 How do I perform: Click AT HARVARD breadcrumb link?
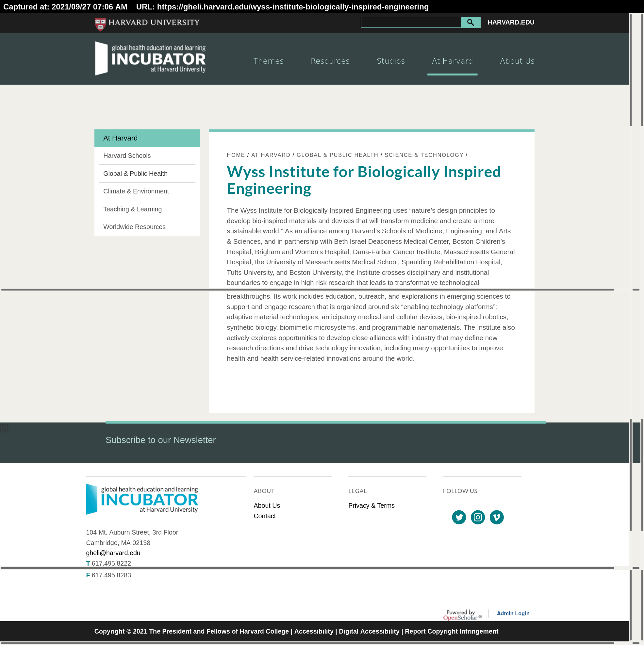click(x=271, y=155)
